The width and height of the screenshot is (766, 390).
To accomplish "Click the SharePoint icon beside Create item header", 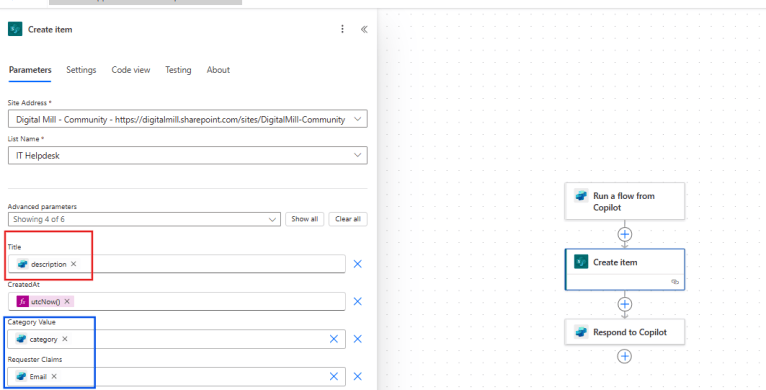I will point(15,29).
